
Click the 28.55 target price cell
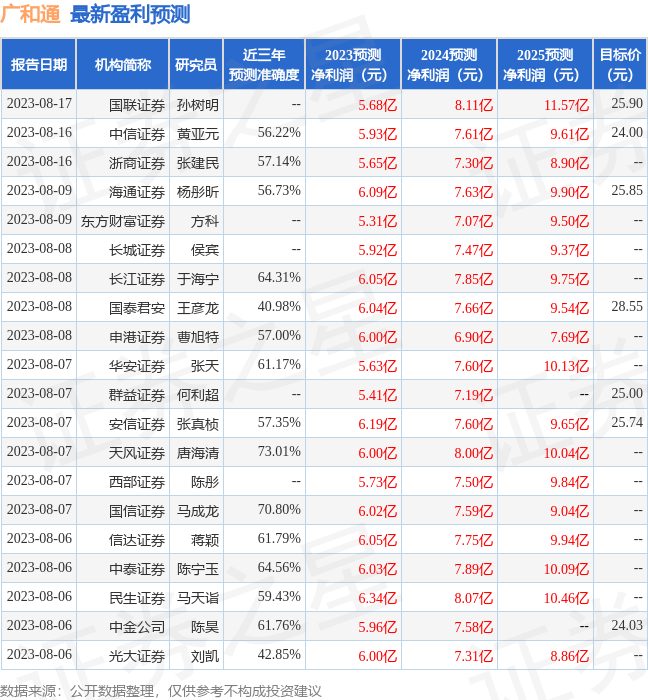626,307
